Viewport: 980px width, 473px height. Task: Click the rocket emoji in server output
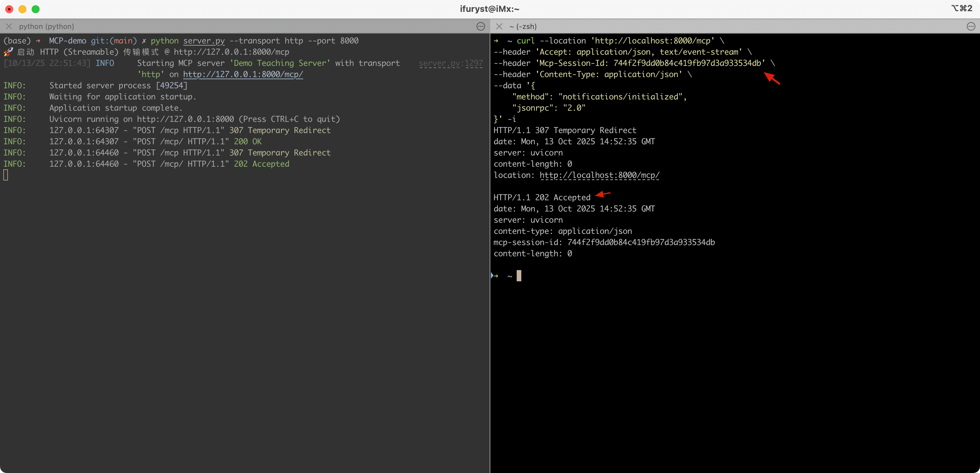pyautogui.click(x=8, y=52)
